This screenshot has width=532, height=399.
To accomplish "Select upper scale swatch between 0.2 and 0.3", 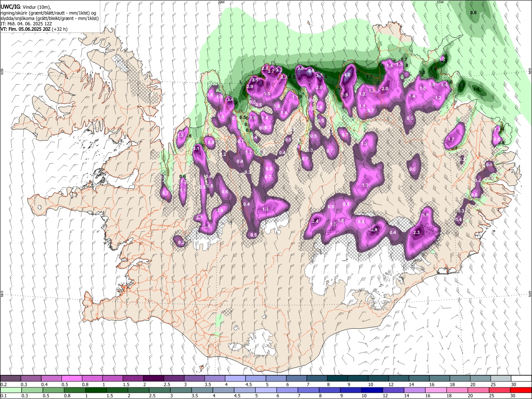I will (x=10, y=378).
